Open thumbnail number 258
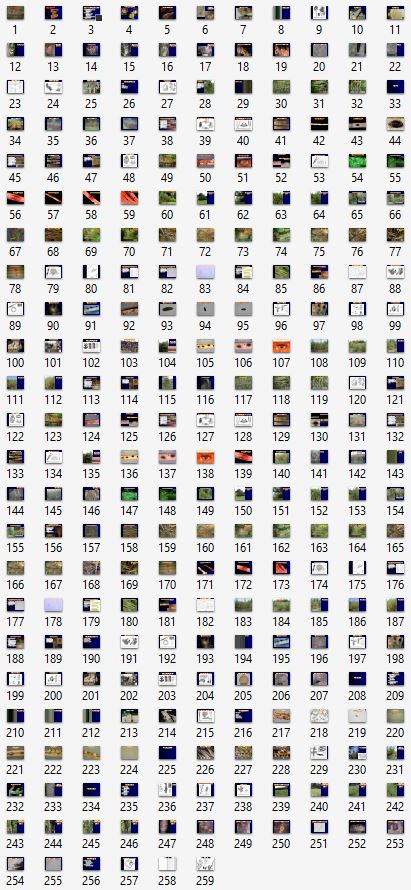411x890 pixels. [x=167, y=863]
